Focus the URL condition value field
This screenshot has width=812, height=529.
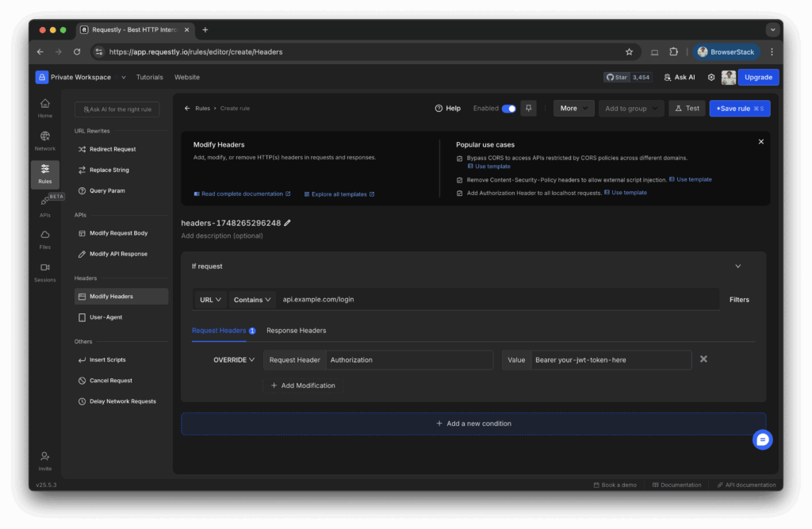coord(498,300)
